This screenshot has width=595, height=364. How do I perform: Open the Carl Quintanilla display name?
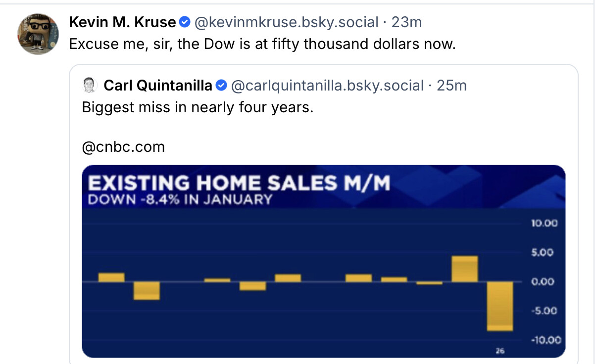[157, 86]
